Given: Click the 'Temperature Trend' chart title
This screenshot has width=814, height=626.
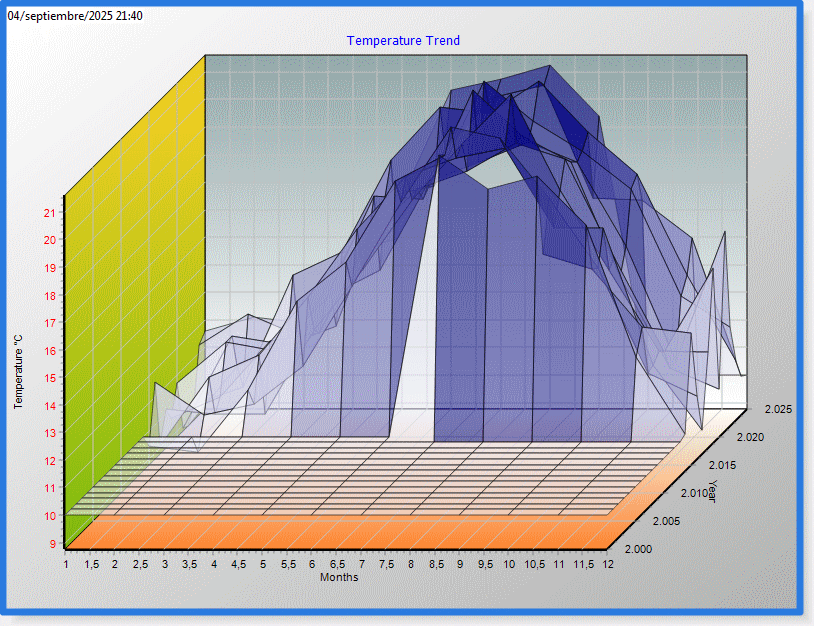Looking at the screenshot, I should [403, 40].
